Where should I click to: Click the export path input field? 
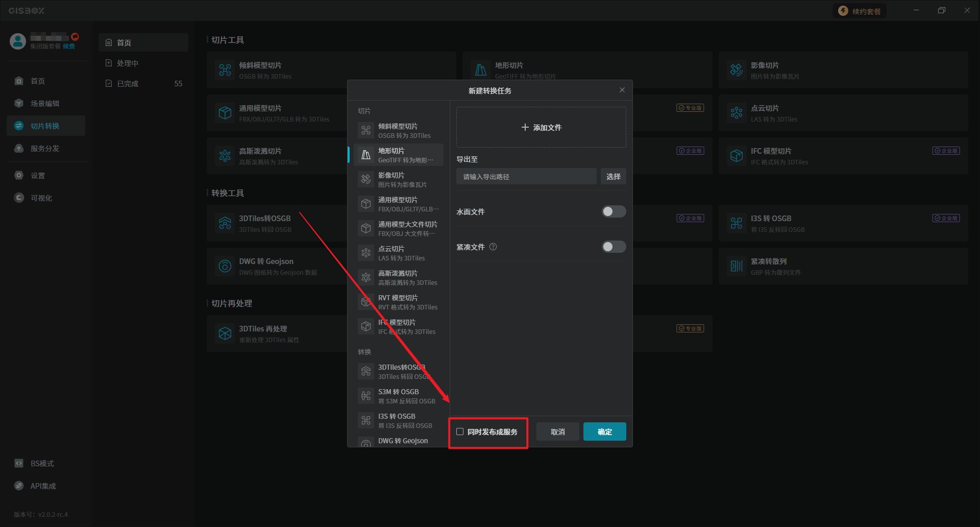(x=526, y=177)
